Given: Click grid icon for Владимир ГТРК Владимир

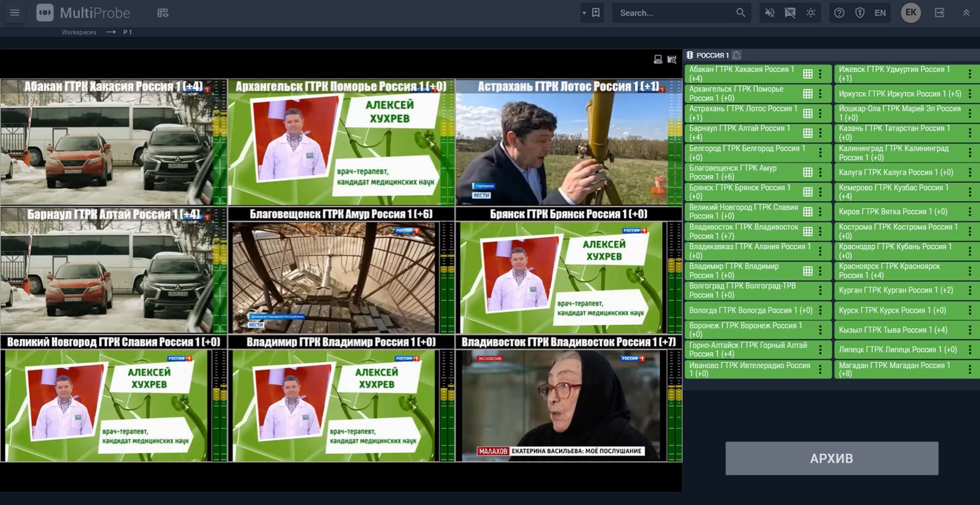Looking at the screenshot, I should click(807, 271).
